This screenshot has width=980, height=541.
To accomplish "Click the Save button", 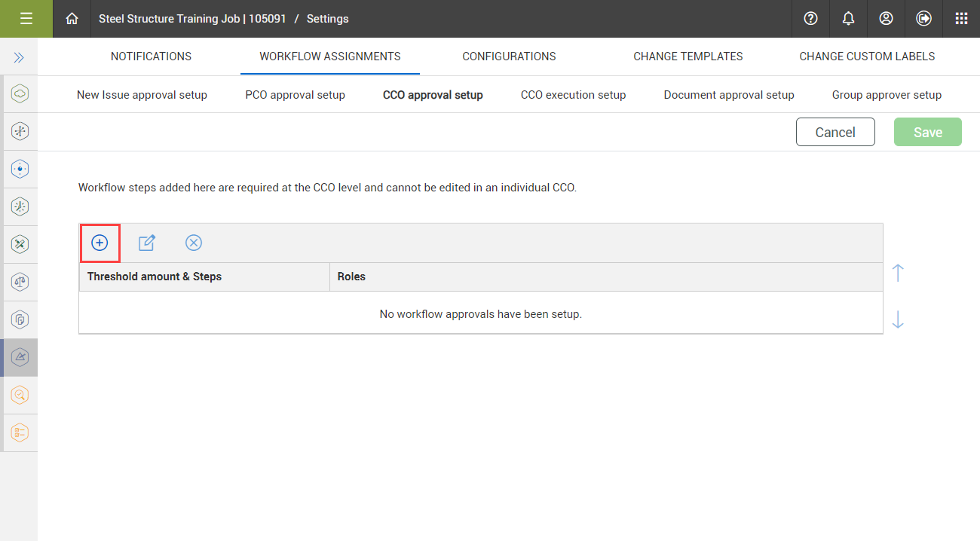I will [x=927, y=131].
